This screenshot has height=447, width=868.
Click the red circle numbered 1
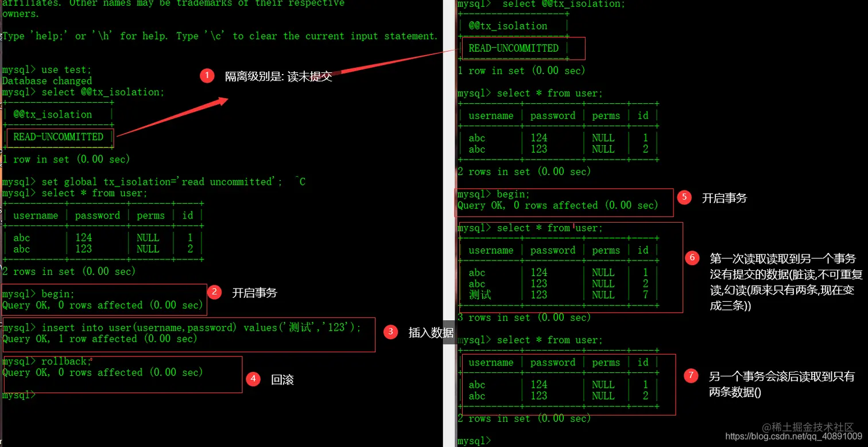tap(207, 76)
